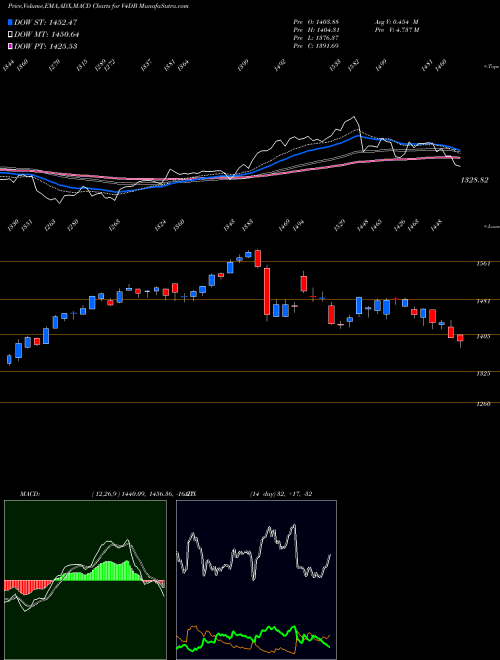
Task: Click the 1481 price level label
Action: [x=483, y=301]
